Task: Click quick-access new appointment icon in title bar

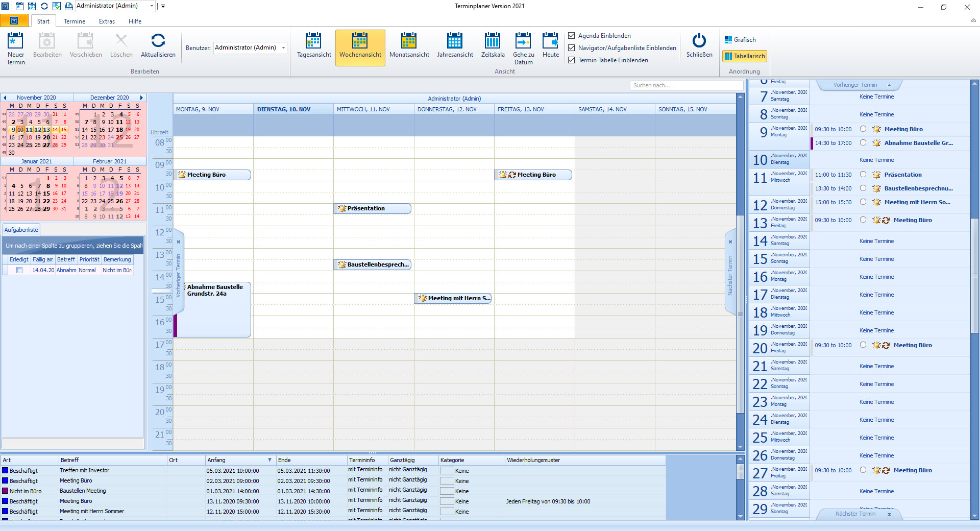Action: tap(19, 6)
